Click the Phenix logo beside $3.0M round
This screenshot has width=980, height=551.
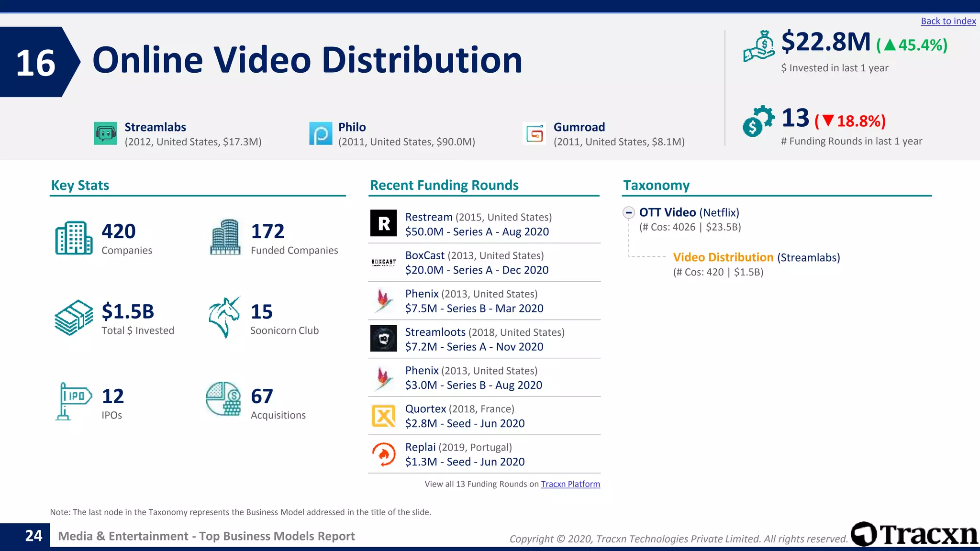pos(383,378)
